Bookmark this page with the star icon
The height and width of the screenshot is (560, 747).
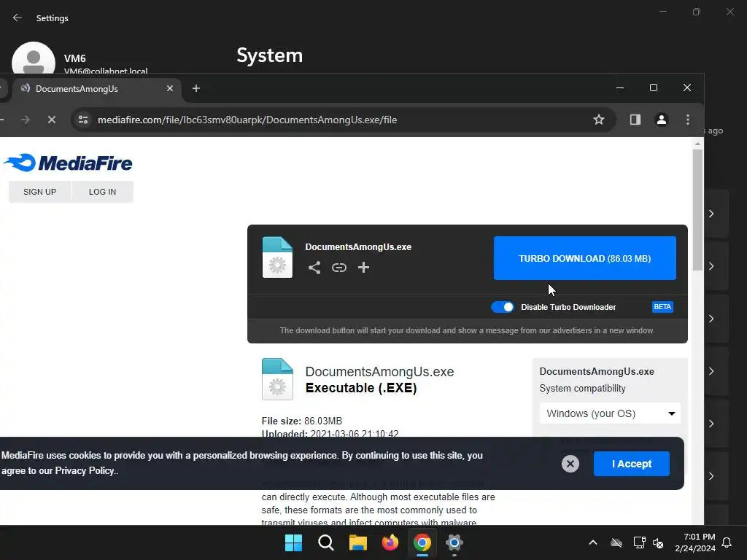coord(599,120)
